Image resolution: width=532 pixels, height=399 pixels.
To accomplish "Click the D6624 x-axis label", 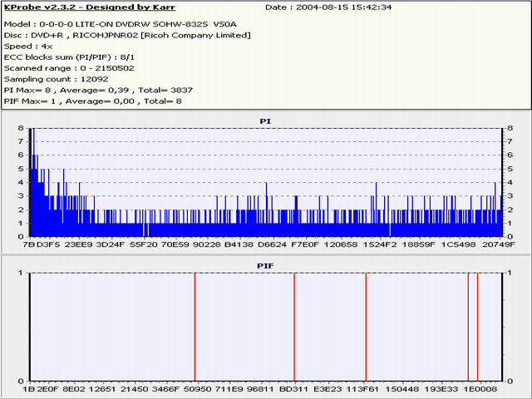I will (272, 244).
